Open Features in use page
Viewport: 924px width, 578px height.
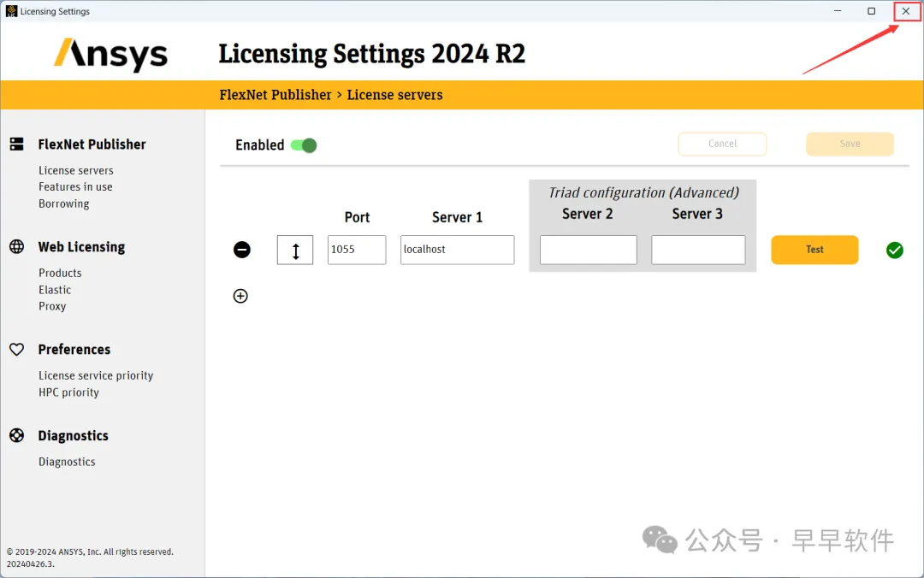[75, 186]
